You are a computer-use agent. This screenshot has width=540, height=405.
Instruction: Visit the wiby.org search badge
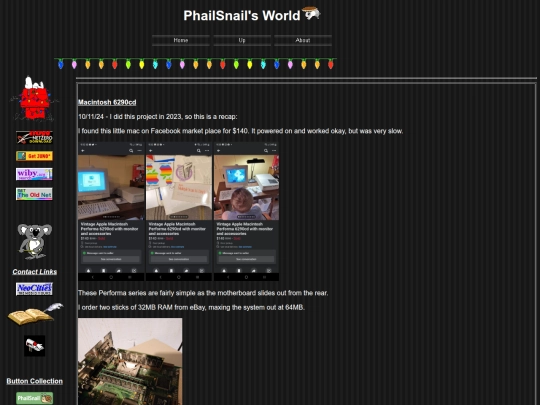(x=34, y=174)
